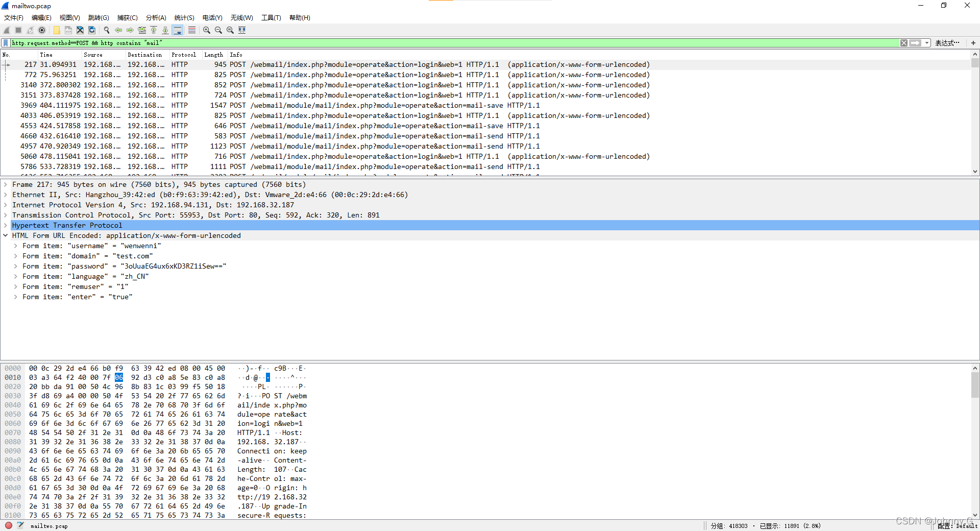Open the 视图(V) menu
Image resolution: width=980 pixels, height=531 pixels.
click(x=69, y=18)
